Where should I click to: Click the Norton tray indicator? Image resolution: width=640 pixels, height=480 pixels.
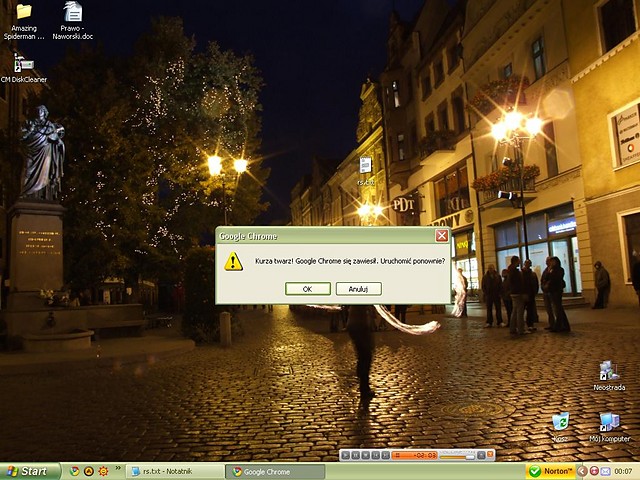[x=550, y=471]
